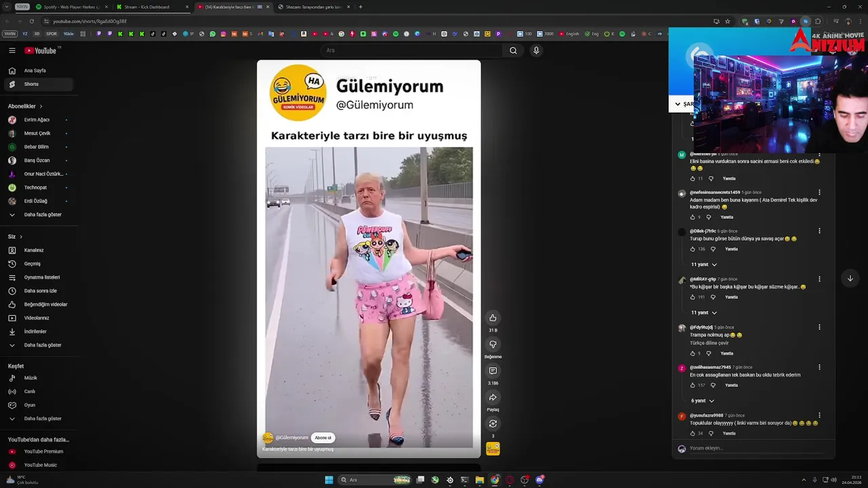Start voice search with the microphone
This screenshot has height=488, width=868.
tap(536, 50)
